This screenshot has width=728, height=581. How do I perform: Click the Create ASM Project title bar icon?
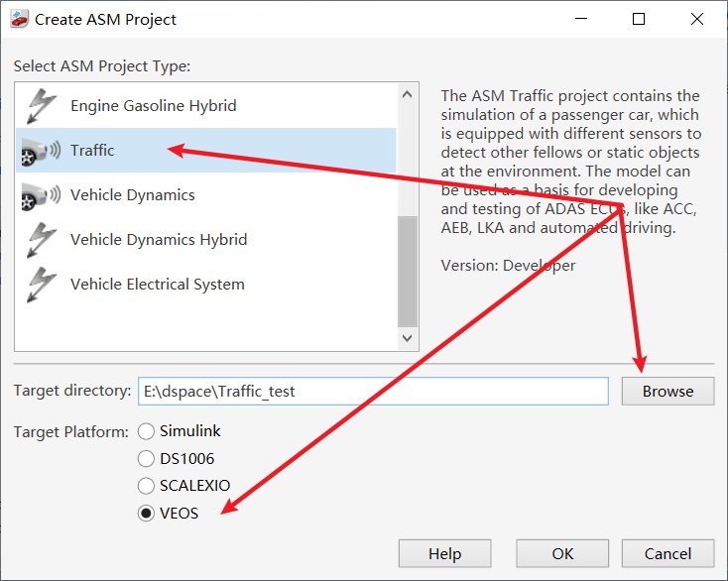tap(19, 19)
